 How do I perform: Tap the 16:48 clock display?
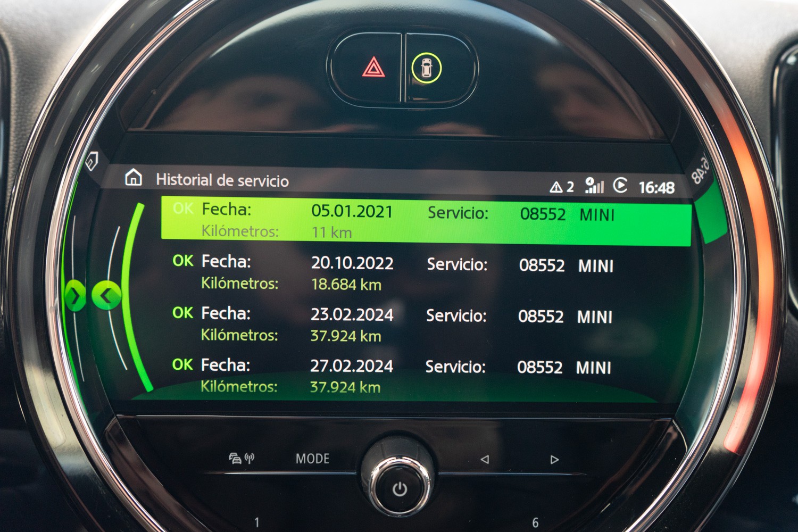[x=656, y=187]
